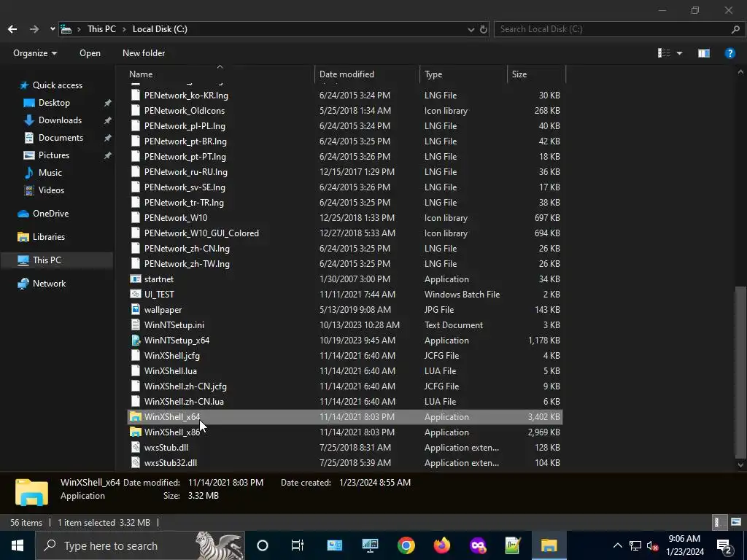747x560 pixels.
Task: Open Videos in the navigation pane
Action: tap(51, 190)
